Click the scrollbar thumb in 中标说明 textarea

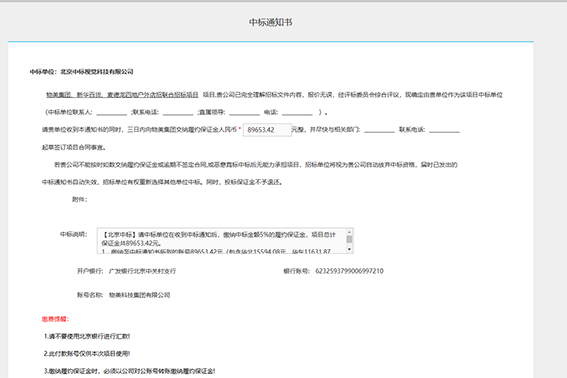pos(349,239)
